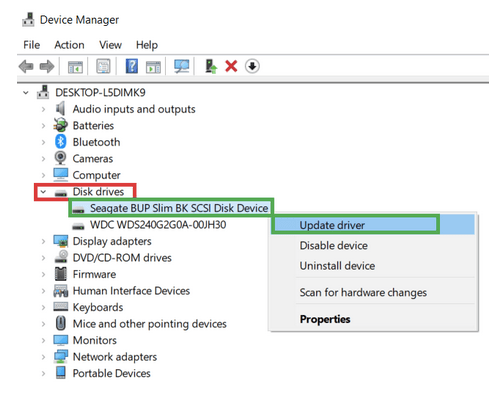Open the Help menu

pyautogui.click(x=147, y=45)
